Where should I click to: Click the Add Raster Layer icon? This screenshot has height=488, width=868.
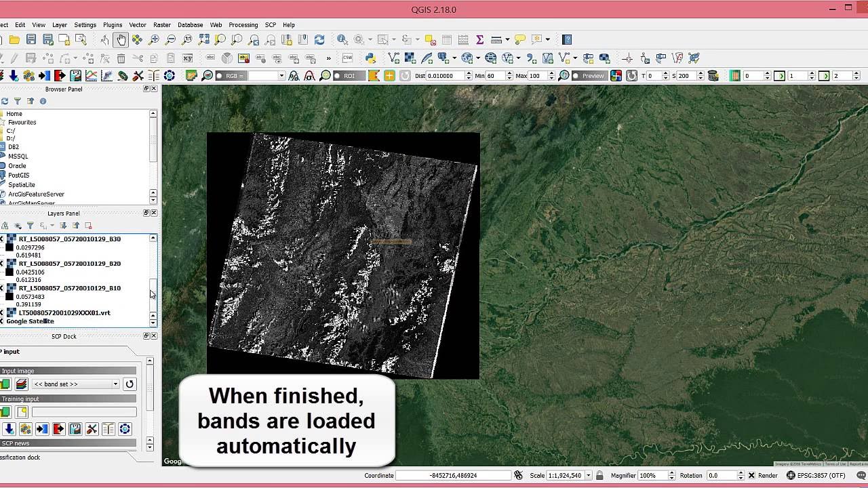coord(410,58)
